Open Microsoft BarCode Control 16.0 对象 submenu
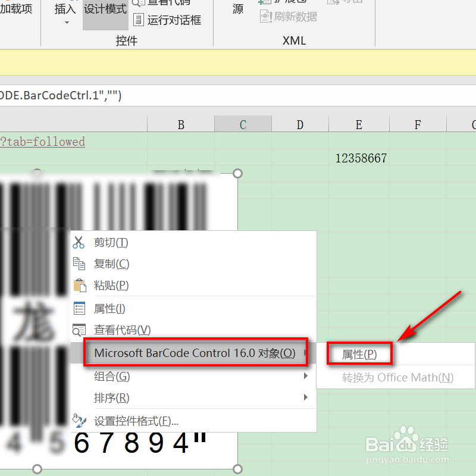Viewport: 476px width, 476px height. pyautogui.click(x=195, y=353)
